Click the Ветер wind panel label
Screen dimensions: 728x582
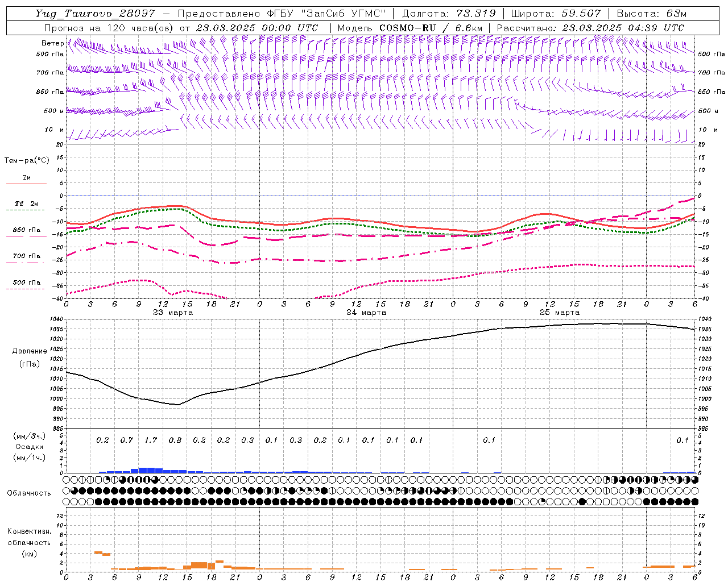point(52,43)
